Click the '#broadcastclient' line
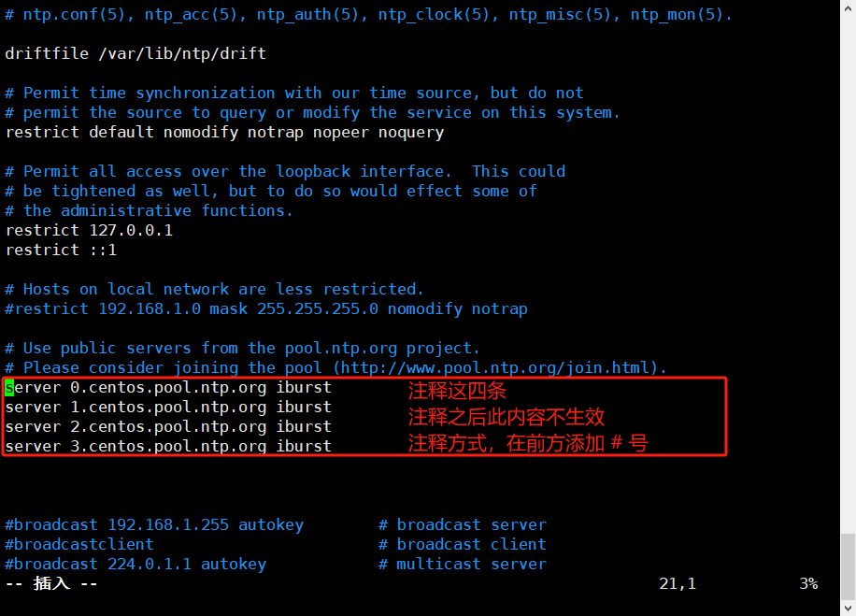856x616 pixels. [x=79, y=544]
